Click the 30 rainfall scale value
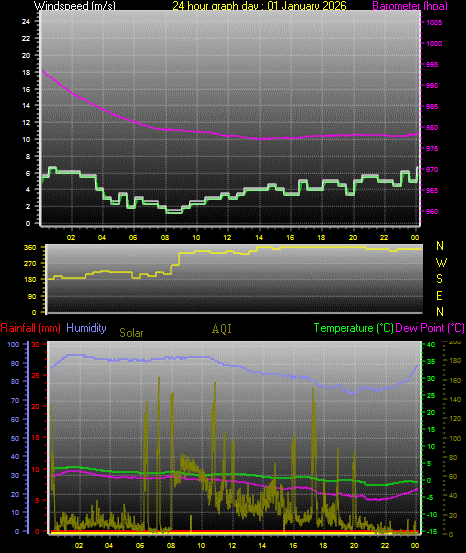 point(36,344)
